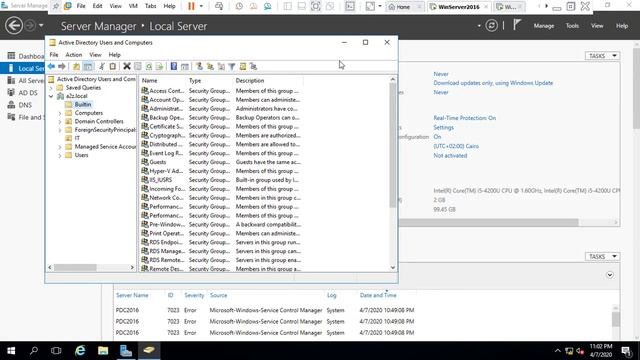The height and width of the screenshot is (360, 640).
Task: Pause the VM with VMware pause icon
Action: (x=191, y=6)
